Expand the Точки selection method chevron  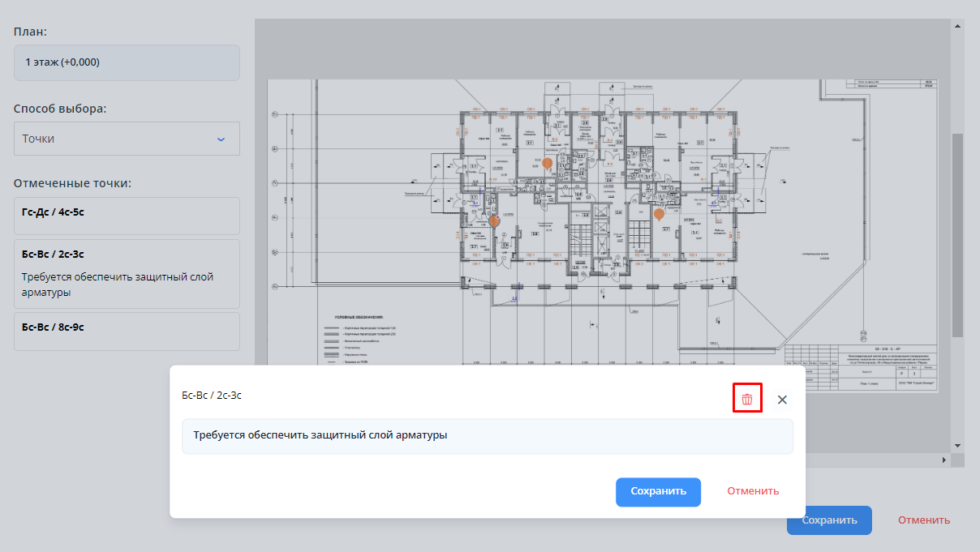pos(221,139)
